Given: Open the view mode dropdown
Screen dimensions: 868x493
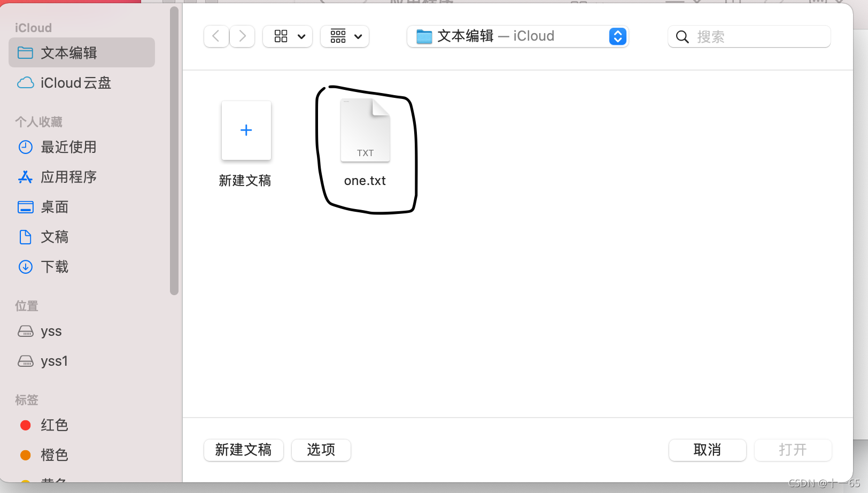Looking at the screenshot, I should pyautogui.click(x=287, y=36).
